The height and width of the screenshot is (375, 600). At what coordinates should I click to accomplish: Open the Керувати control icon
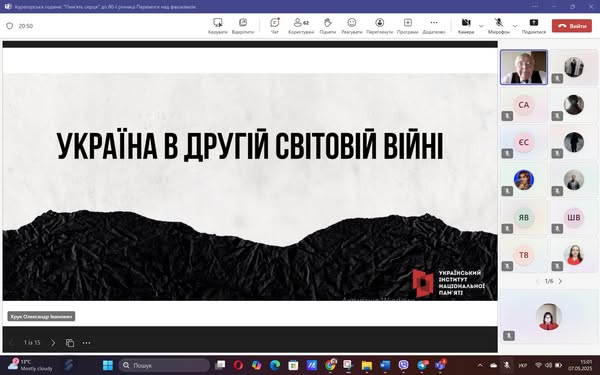pyautogui.click(x=218, y=26)
